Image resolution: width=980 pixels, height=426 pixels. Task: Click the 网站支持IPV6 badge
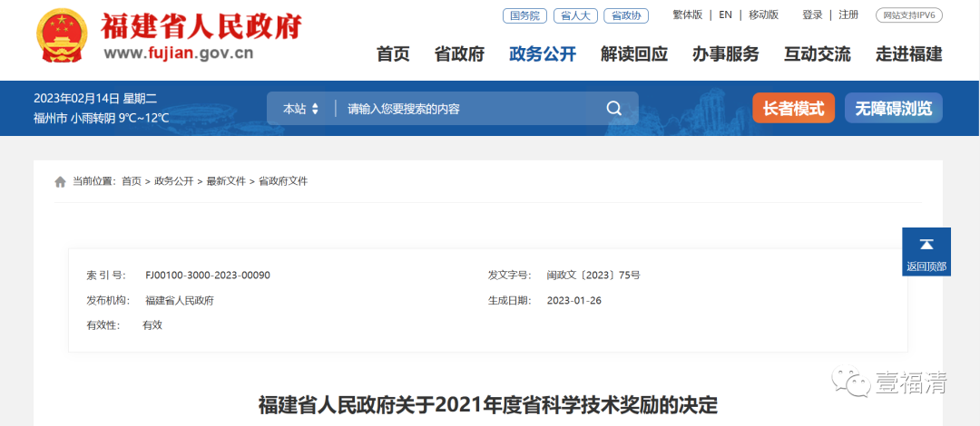[908, 15]
